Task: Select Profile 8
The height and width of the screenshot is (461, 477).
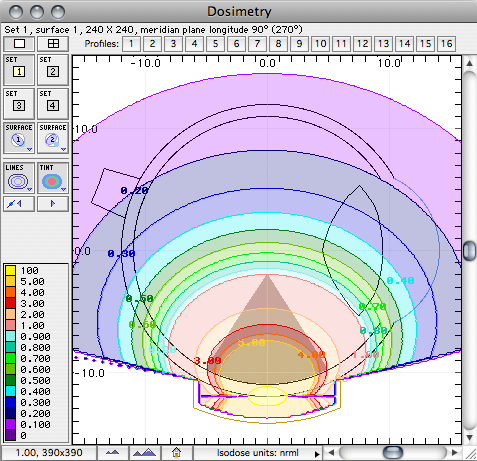Action: (278, 44)
